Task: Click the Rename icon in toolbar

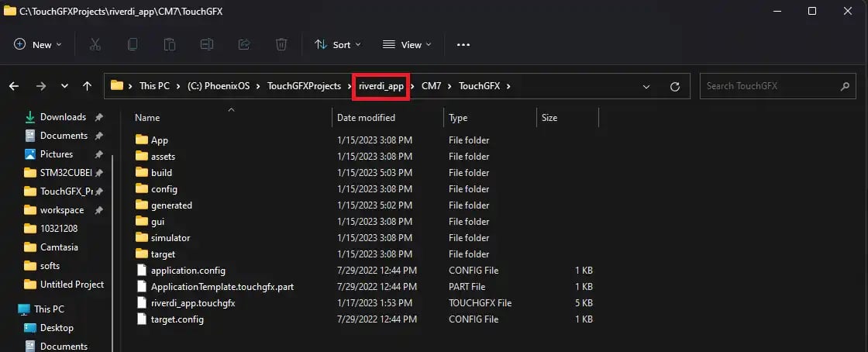Action: click(x=207, y=45)
